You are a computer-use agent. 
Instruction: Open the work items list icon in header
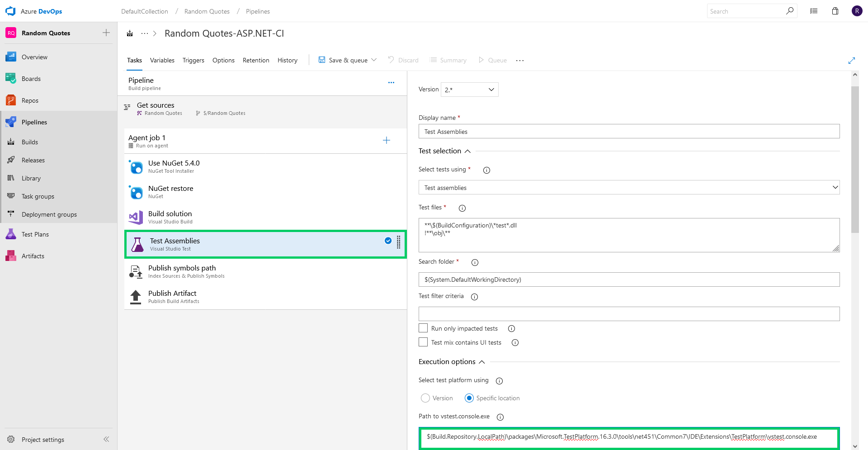(x=814, y=11)
